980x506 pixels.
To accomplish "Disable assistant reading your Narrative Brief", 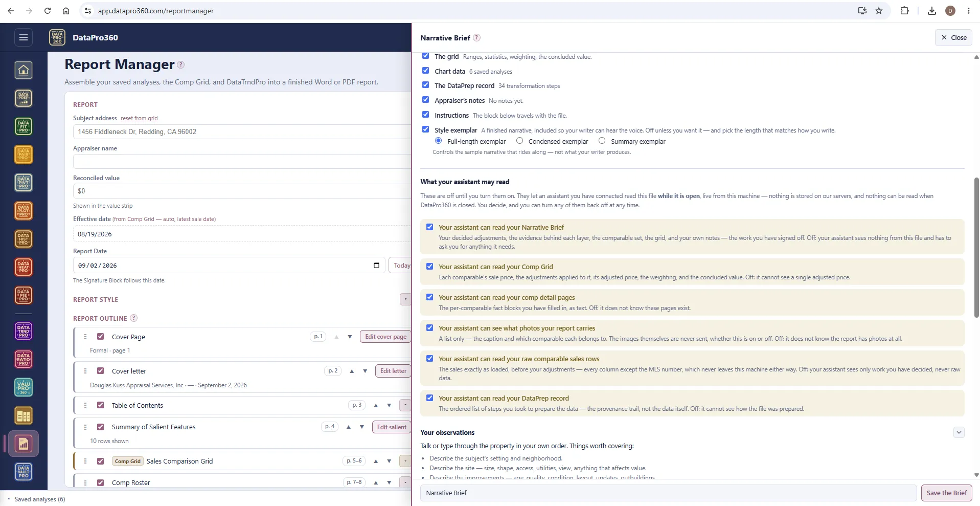I will tap(429, 227).
